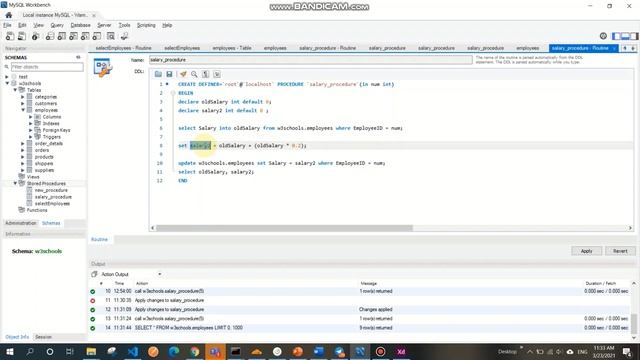Switch to selectEmployees - Routine tab
Image resolution: width=640 pixels, height=360 pixels.
click(x=123, y=48)
